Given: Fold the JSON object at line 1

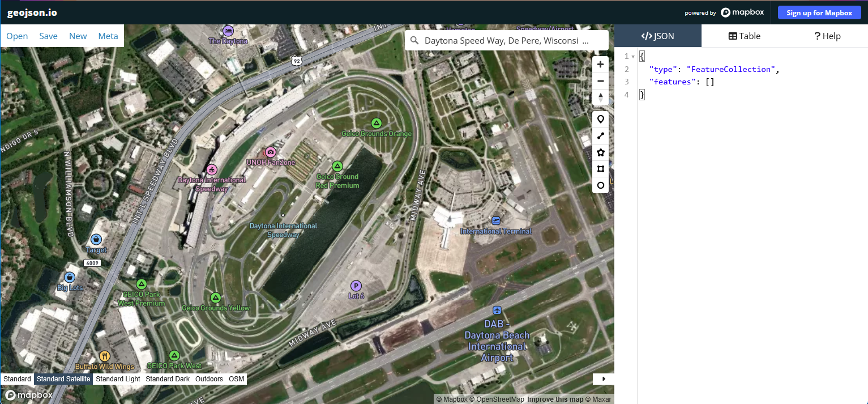Looking at the screenshot, I should tap(633, 57).
